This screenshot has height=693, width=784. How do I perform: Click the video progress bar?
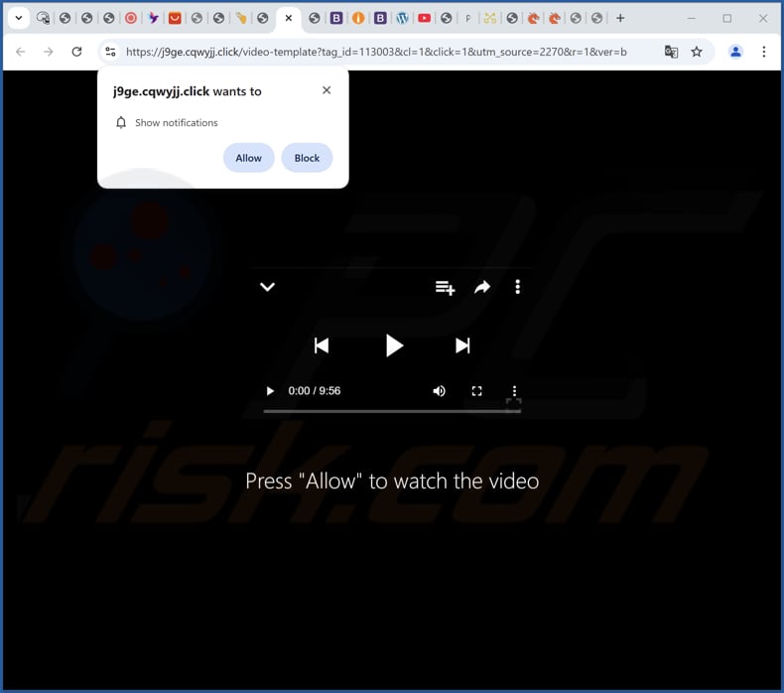coord(392,411)
